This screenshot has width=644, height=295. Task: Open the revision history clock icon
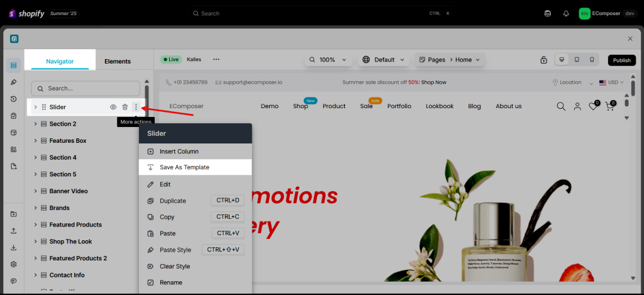[x=14, y=99]
